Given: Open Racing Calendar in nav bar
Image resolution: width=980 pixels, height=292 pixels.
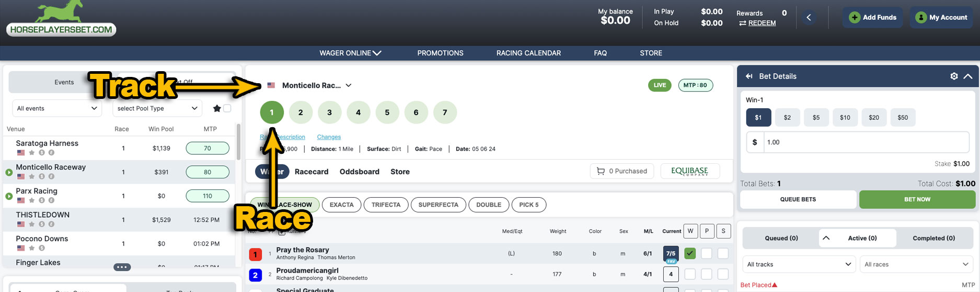Looking at the screenshot, I should 528,53.
